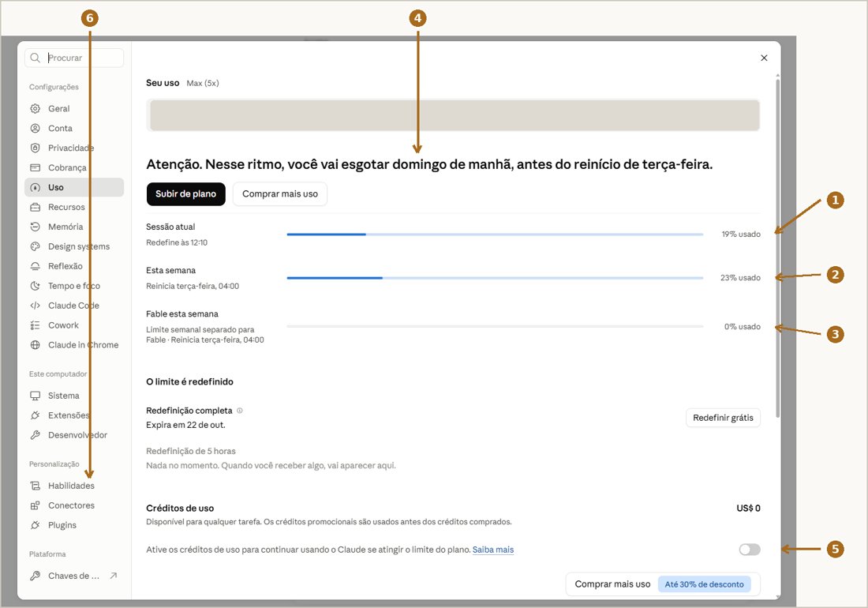Click the Subir de plano button
The width and height of the screenshot is (868, 608).
pos(186,193)
